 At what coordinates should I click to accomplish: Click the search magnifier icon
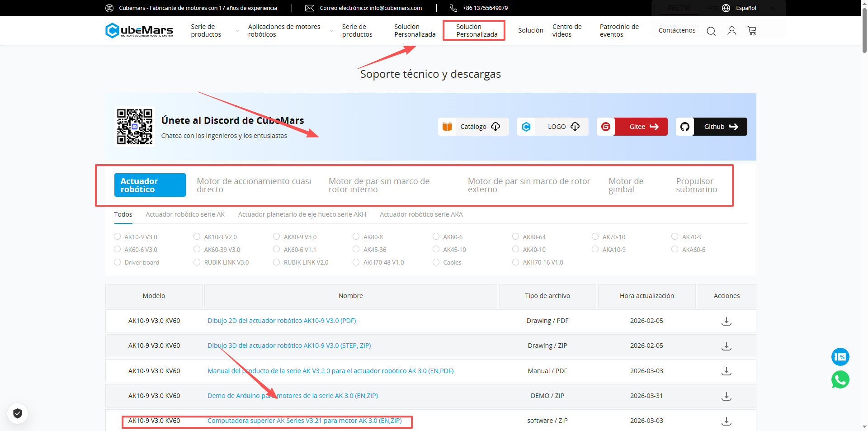[711, 31]
